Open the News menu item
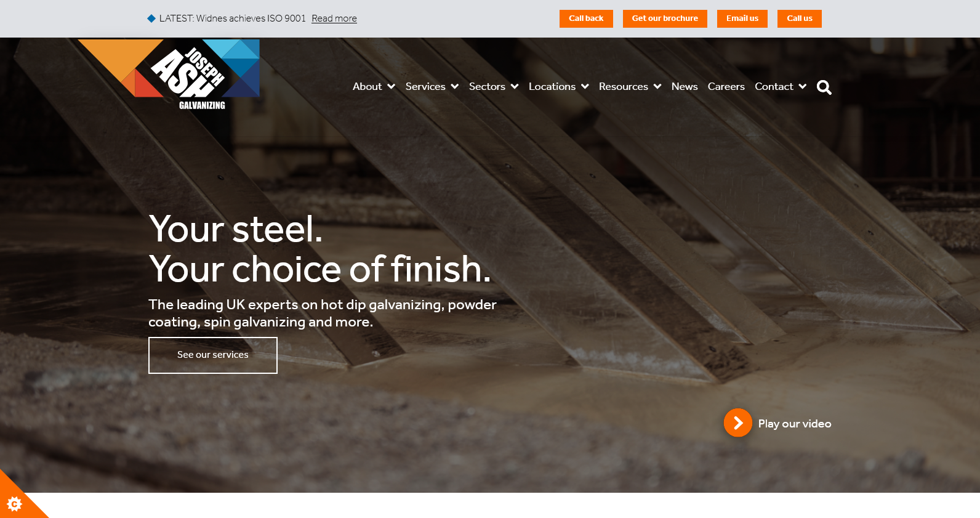The height and width of the screenshot is (518, 980). (685, 87)
